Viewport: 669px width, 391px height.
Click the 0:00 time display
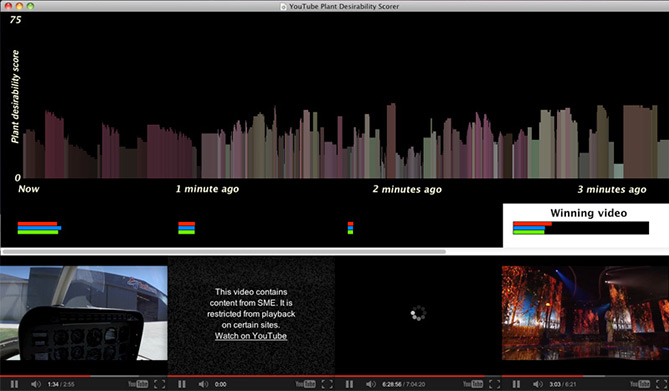[x=220, y=385]
